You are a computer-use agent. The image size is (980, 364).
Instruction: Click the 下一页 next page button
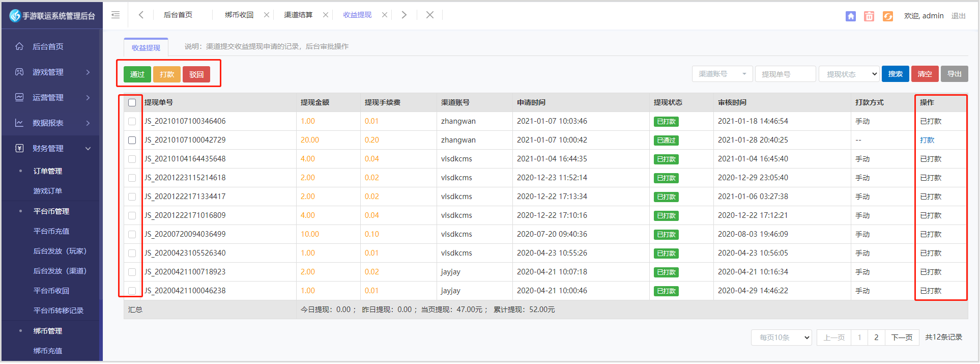coord(902,338)
